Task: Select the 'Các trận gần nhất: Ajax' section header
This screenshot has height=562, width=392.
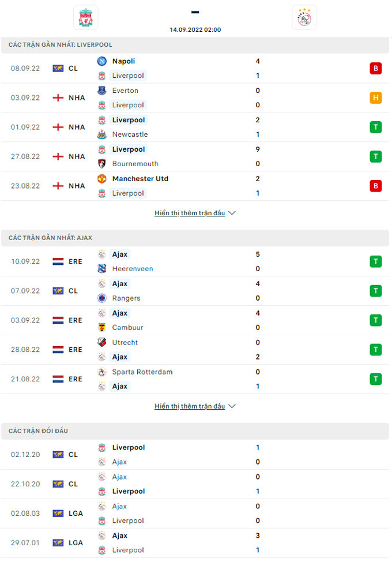Action: 51,238
